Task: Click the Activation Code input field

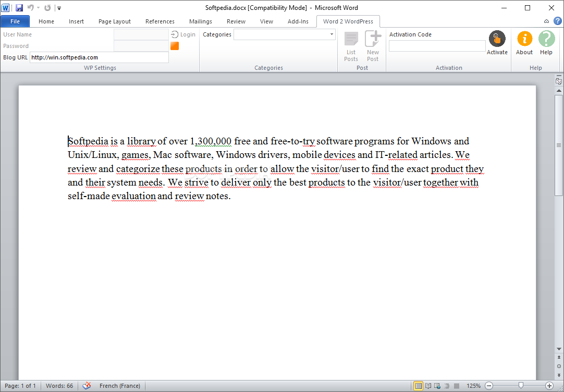Action: (x=437, y=46)
